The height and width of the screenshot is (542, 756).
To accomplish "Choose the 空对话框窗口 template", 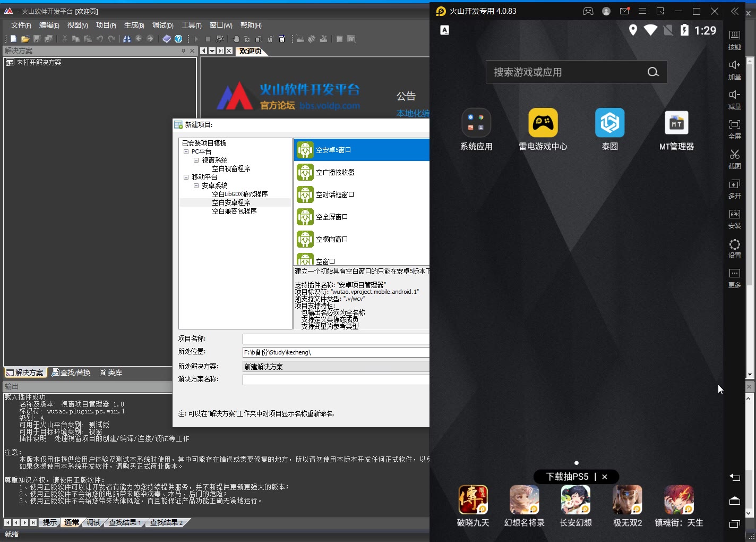I will tap(362, 194).
